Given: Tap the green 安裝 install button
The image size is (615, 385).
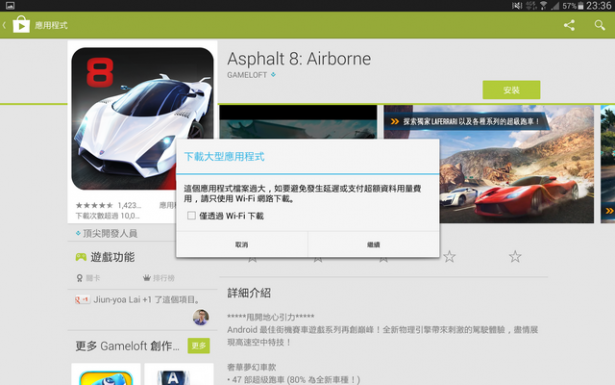Looking at the screenshot, I should tap(511, 90).
